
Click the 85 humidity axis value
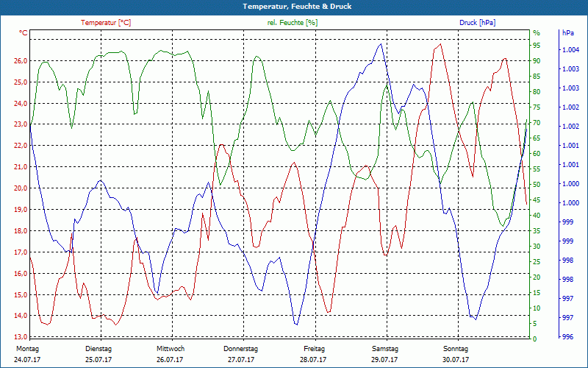tap(537, 77)
